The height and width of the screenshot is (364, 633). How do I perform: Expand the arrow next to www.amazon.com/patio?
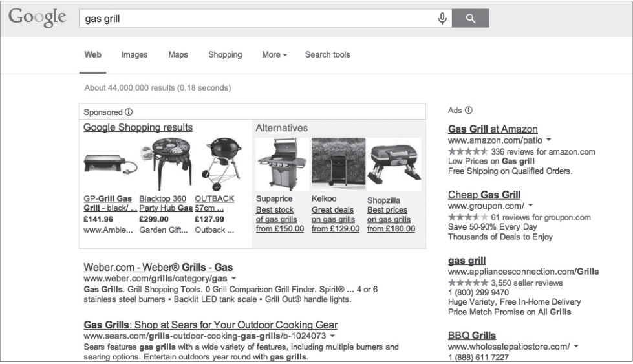tap(549, 140)
